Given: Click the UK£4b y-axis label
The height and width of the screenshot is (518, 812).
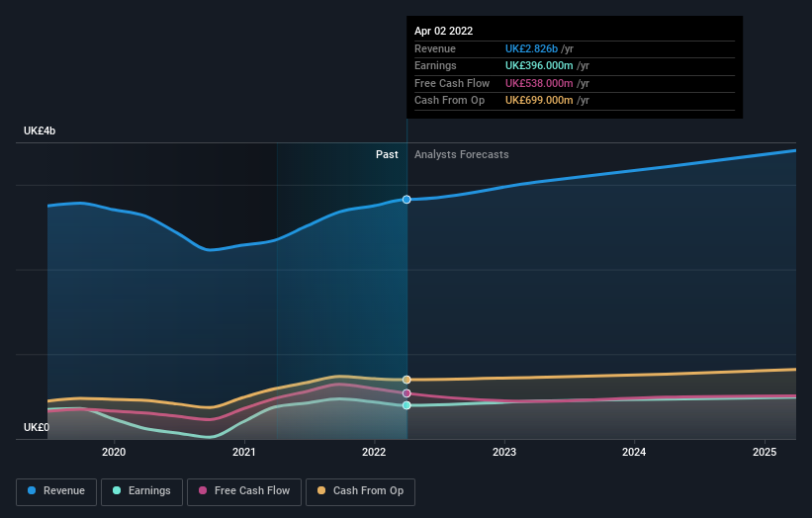Looking at the screenshot, I should click(x=40, y=130).
